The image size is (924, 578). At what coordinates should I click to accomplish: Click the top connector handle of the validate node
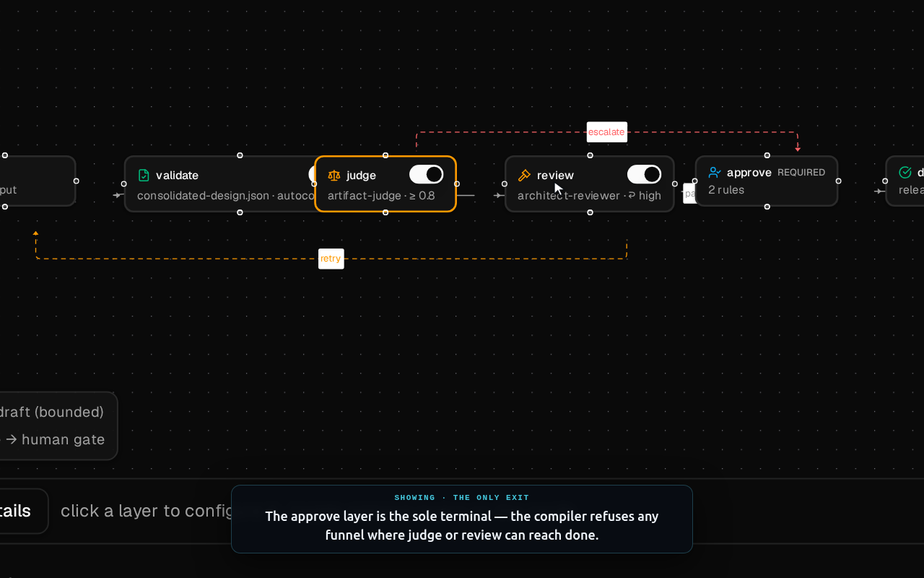click(240, 155)
